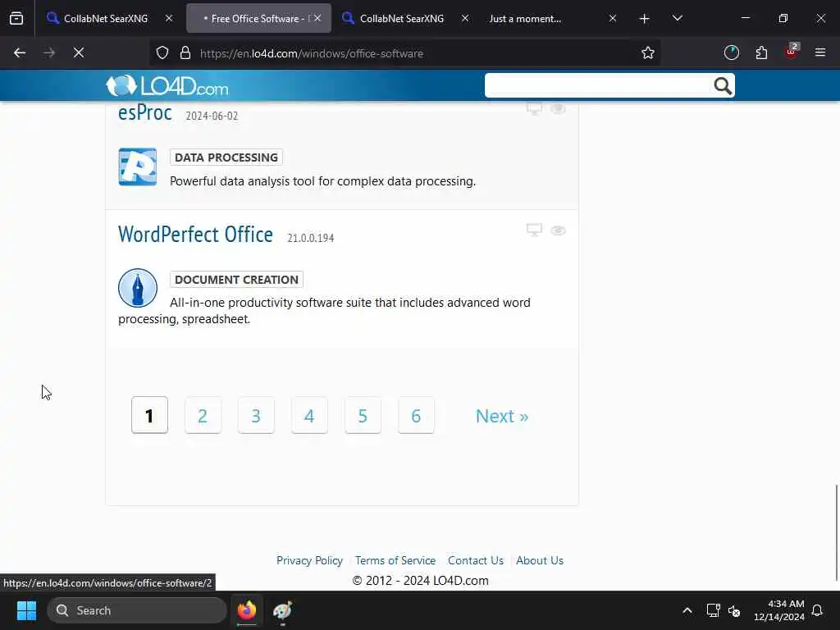Click the taskbar Search box

(x=137, y=610)
